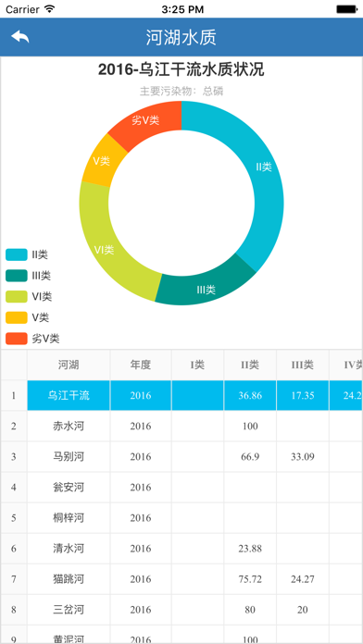This screenshot has height=644, width=363.
Task: Click the 23.88 value cell
Action: click(250, 549)
